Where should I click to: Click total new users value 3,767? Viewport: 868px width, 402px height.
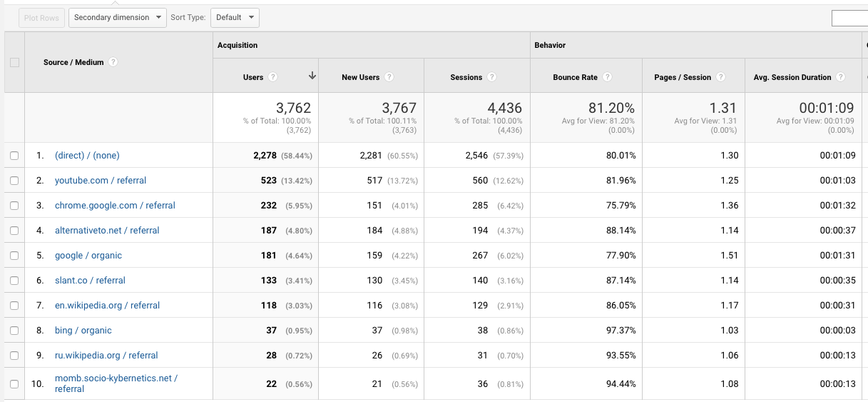click(x=399, y=108)
